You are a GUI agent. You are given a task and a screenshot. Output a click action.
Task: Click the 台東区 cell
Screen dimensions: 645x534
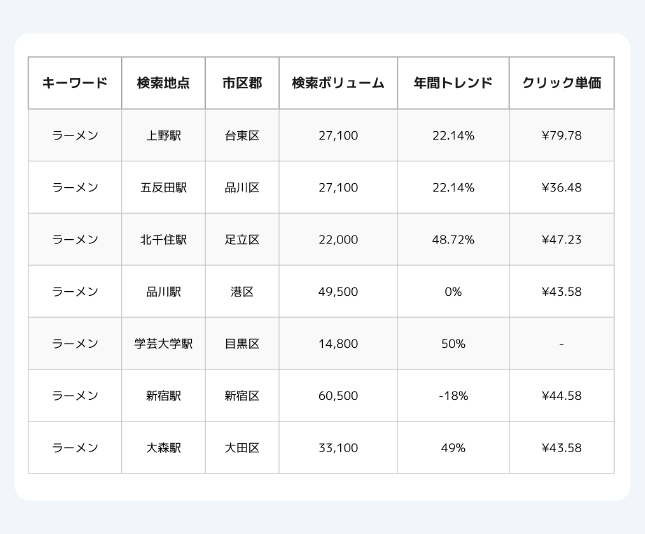[x=242, y=135]
